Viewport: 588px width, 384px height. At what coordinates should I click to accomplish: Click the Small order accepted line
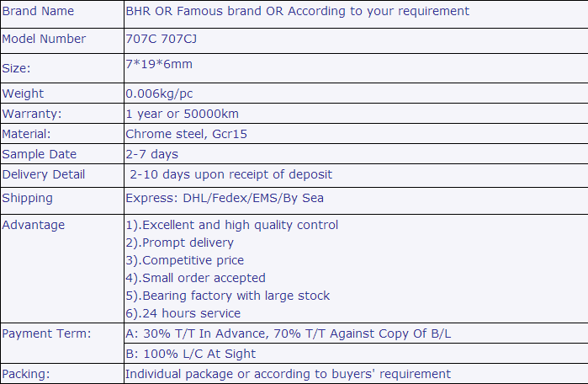point(195,278)
